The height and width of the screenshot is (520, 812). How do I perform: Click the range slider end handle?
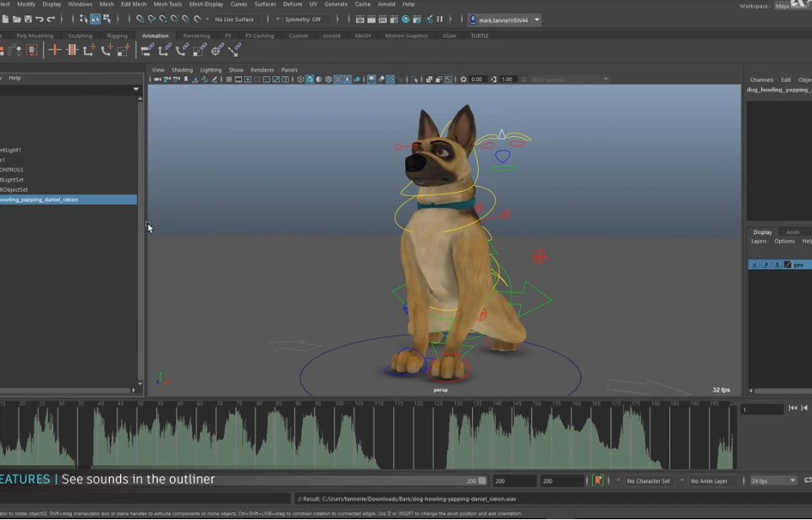point(482,480)
